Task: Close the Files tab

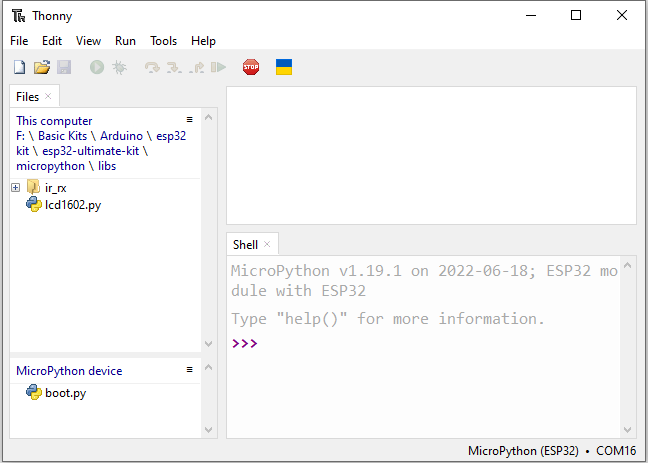Action: coord(48,96)
